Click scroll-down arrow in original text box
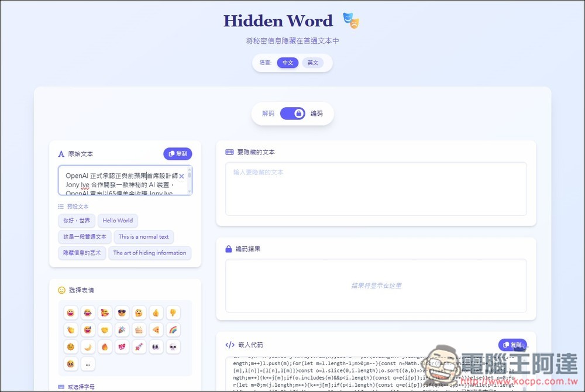The height and width of the screenshot is (392, 585). (189, 191)
